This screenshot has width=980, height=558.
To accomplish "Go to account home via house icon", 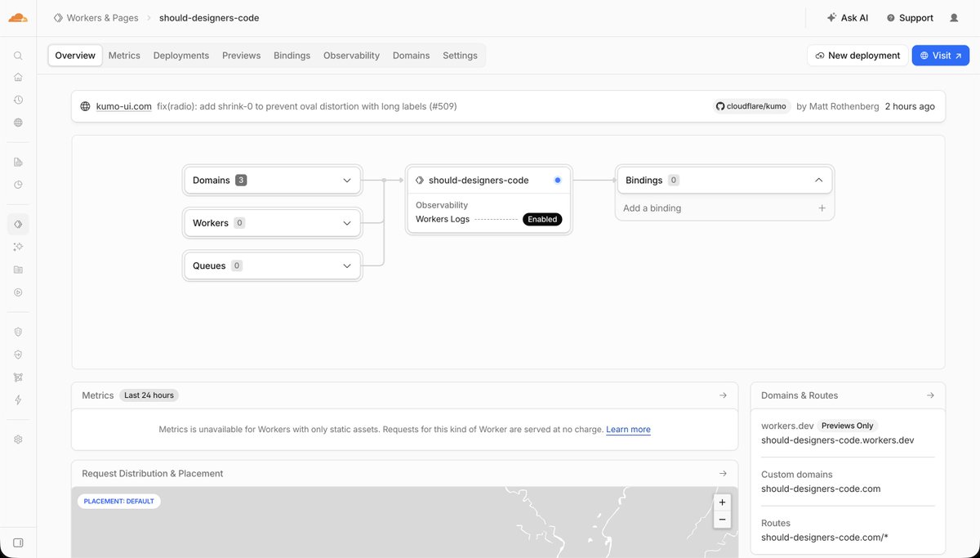I will pos(18,77).
